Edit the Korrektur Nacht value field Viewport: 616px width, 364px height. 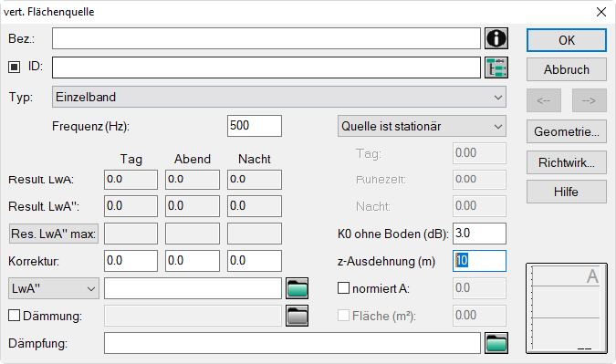[255, 261]
